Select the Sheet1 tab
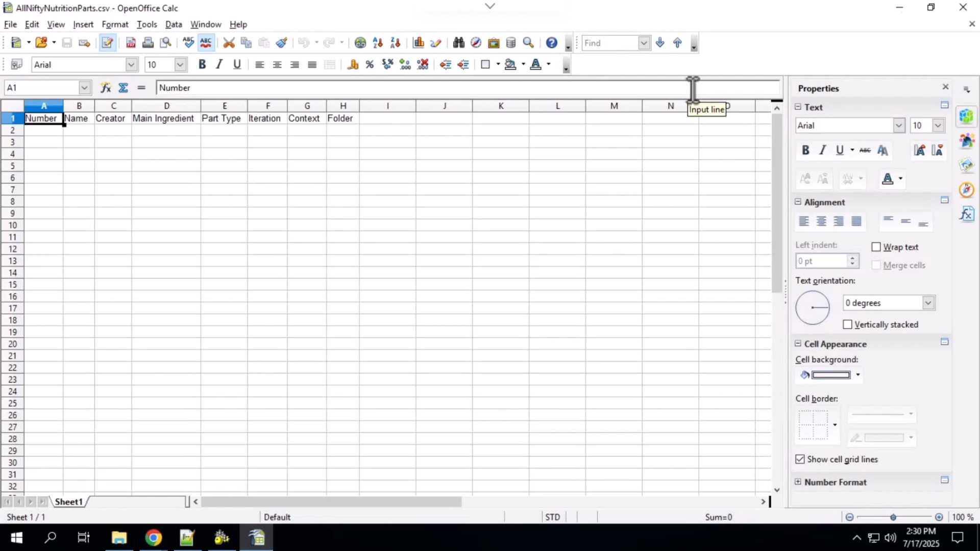This screenshot has height=551, width=980. click(68, 502)
